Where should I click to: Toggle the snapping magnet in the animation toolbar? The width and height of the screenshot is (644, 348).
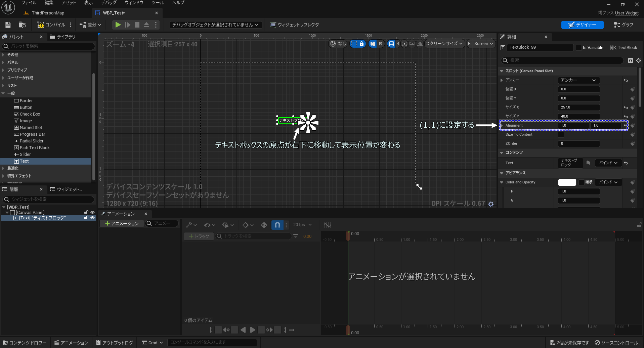(x=277, y=225)
